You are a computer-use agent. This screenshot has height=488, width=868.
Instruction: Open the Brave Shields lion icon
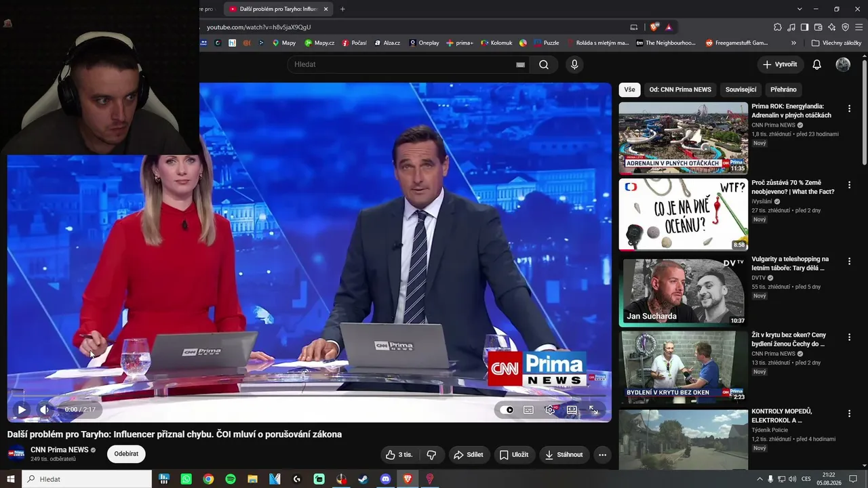click(654, 27)
